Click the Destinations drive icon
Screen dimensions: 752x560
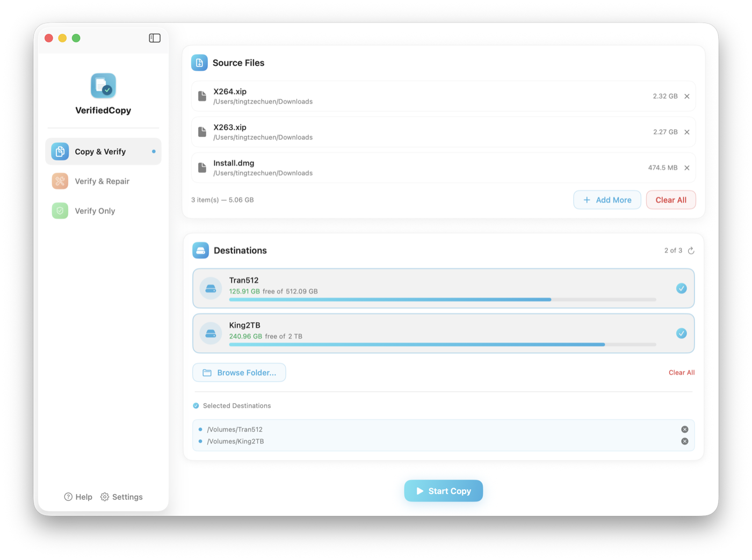pyautogui.click(x=200, y=250)
